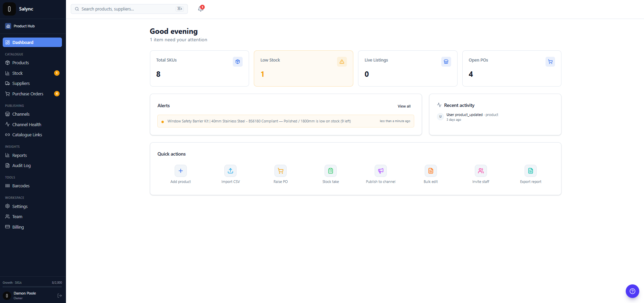
Task: Open the Window Safety Barrier Kit alert
Action: coord(286,121)
